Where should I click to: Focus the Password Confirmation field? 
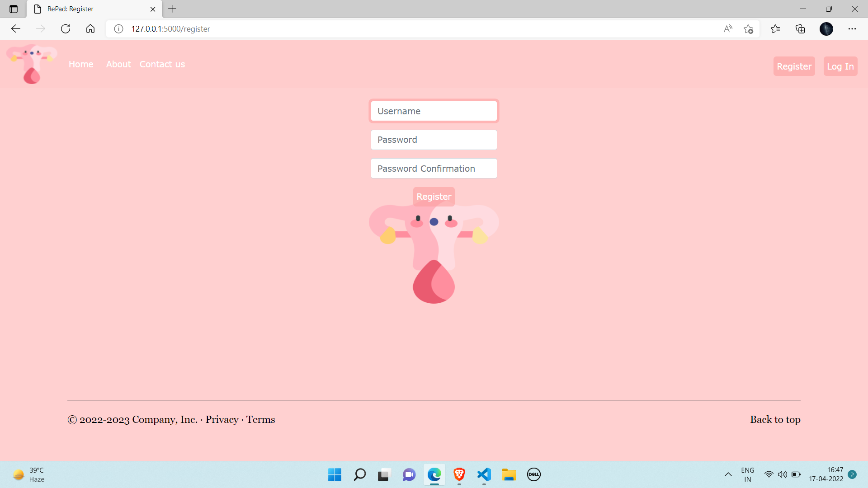coord(434,169)
